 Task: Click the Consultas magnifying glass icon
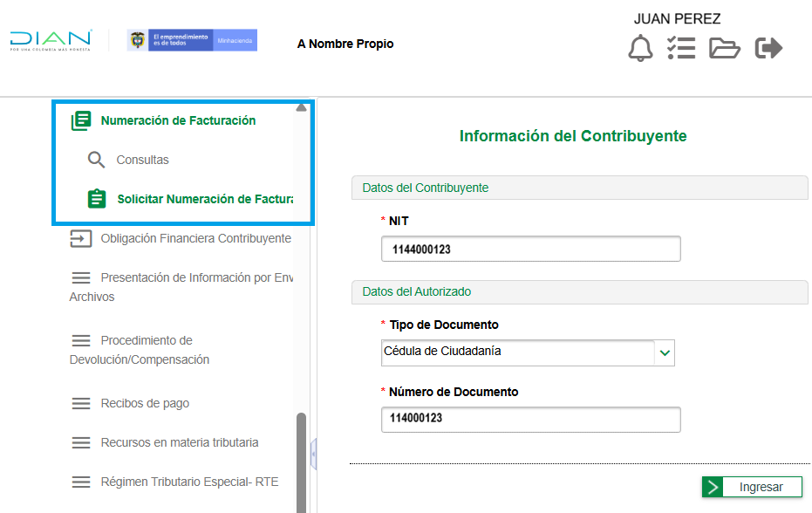pyautogui.click(x=97, y=161)
